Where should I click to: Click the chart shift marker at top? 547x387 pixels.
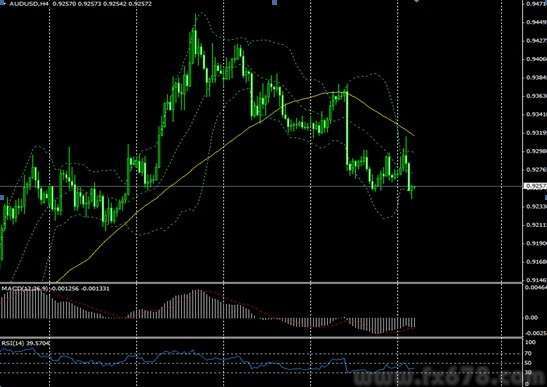pyautogui.click(x=416, y=1)
